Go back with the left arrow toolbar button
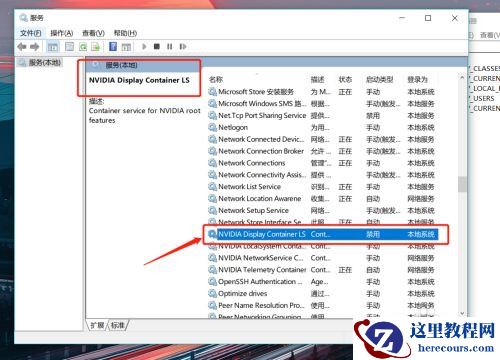 (22, 47)
